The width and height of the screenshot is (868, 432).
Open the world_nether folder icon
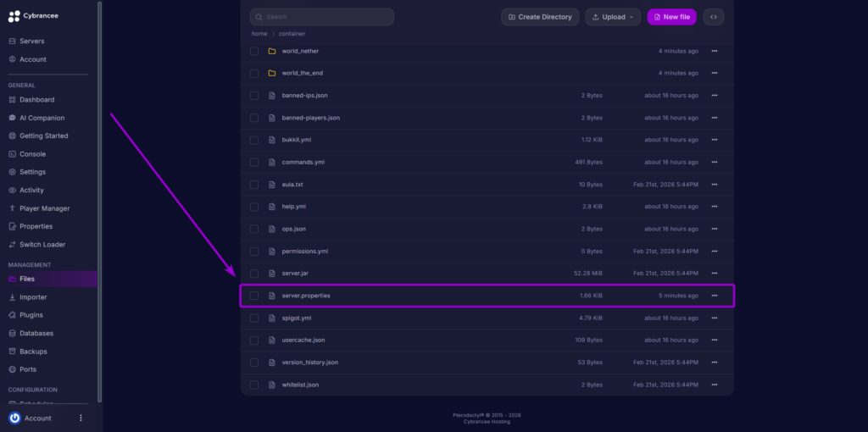[272, 51]
